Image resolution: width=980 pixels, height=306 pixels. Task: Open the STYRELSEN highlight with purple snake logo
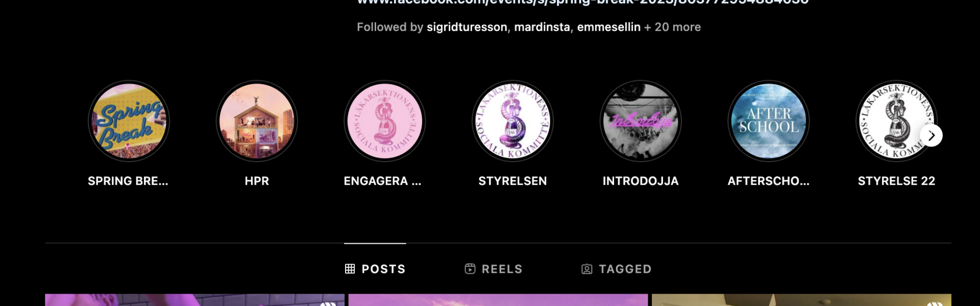(x=512, y=121)
